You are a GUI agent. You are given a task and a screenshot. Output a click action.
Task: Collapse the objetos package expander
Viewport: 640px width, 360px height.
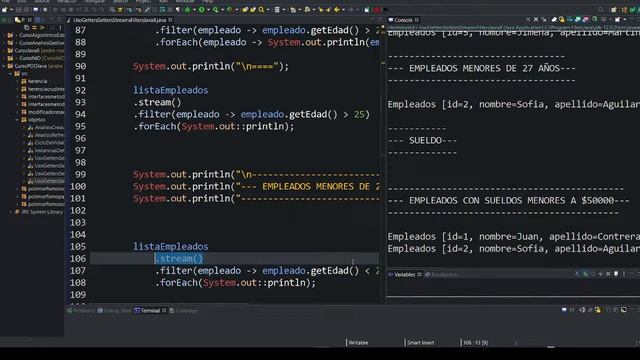coord(17,120)
